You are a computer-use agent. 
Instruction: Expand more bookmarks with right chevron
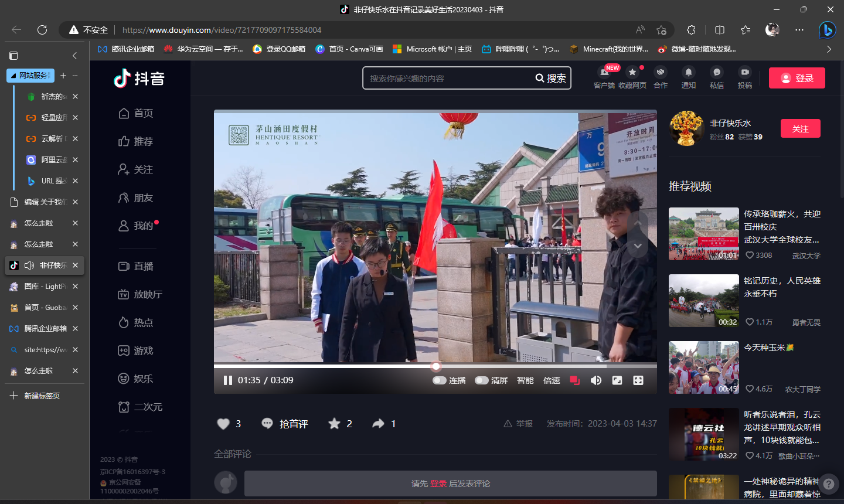[x=829, y=49]
